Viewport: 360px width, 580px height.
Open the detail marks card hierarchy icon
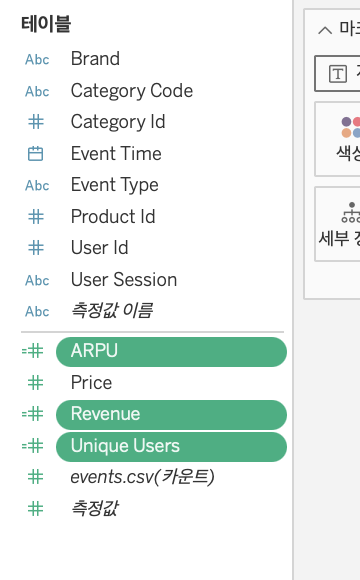[x=350, y=212]
